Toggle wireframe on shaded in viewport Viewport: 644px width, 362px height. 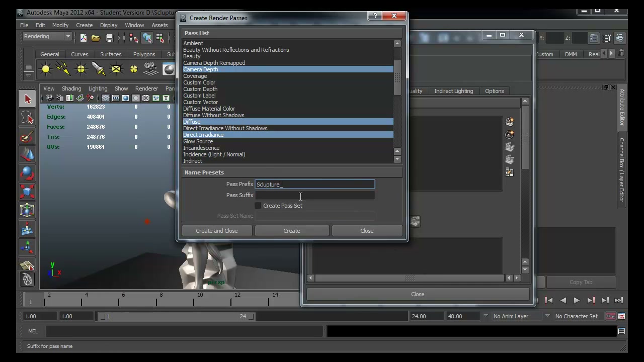[145, 98]
